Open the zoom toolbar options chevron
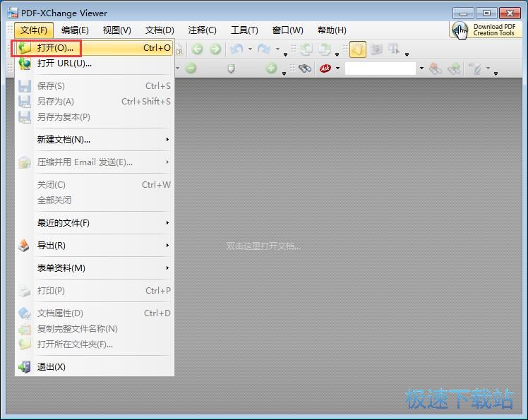This screenshot has width=528, height=420. coord(284,73)
